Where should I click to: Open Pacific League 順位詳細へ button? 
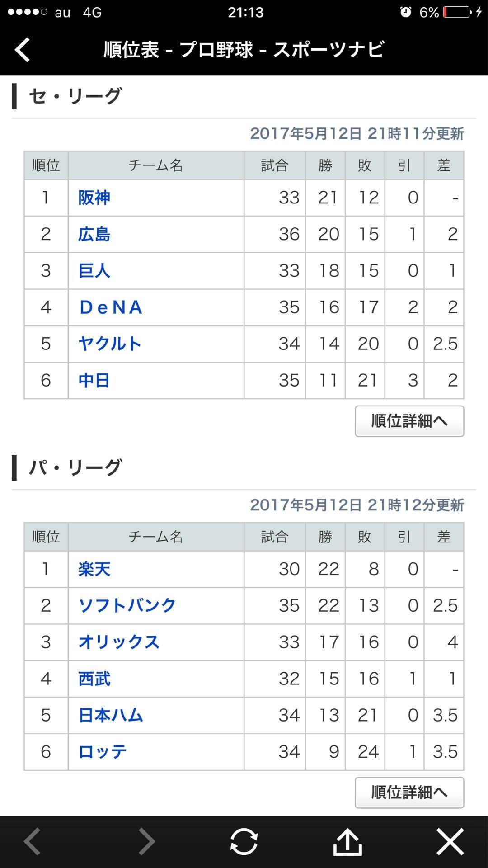[x=409, y=793]
